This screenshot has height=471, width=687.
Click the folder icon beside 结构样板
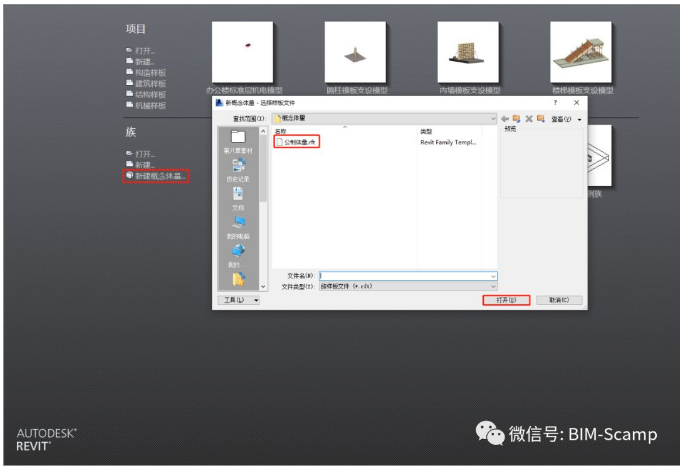pos(129,94)
